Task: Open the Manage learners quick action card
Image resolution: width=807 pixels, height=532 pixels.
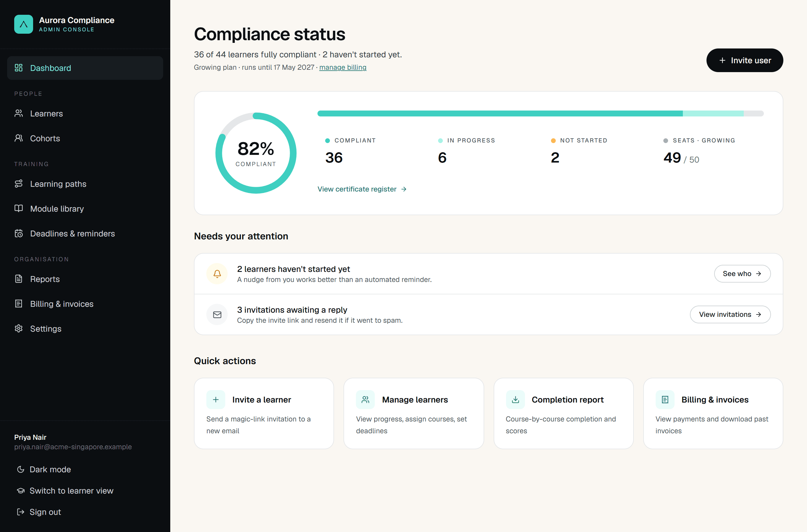Action: pos(414,413)
